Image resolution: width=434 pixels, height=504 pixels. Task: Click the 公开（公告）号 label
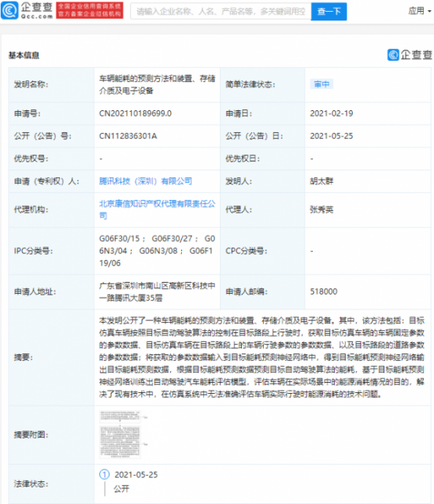43,136
